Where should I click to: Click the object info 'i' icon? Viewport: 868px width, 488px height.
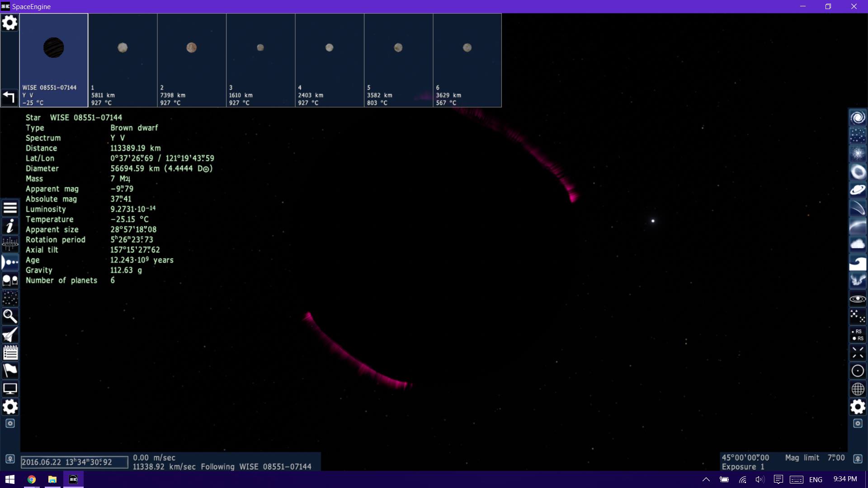click(10, 226)
